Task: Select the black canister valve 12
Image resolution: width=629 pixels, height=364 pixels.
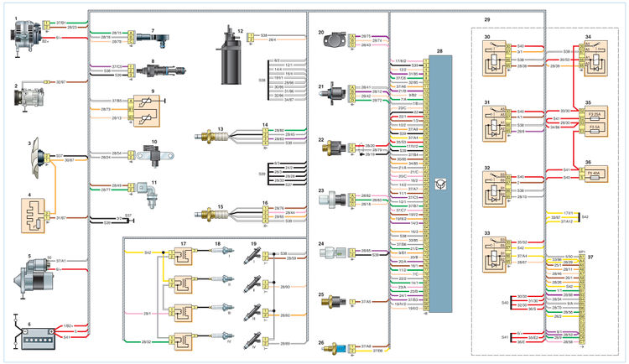Action: coord(231,55)
